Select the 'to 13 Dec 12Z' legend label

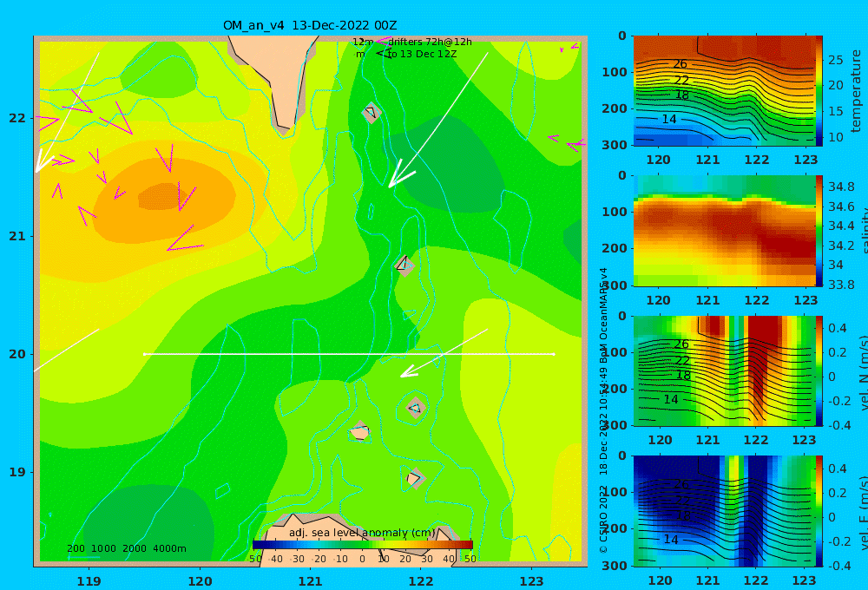pos(422,54)
